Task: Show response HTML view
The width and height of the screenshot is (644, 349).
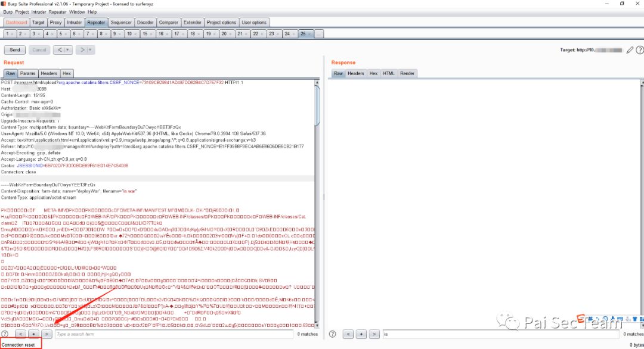Action: pos(389,73)
